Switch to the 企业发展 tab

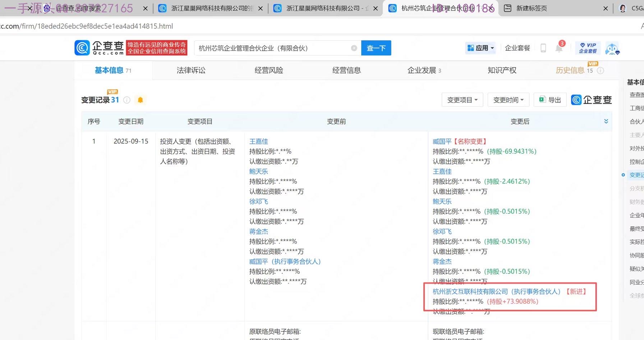click(x=424, y=71)
